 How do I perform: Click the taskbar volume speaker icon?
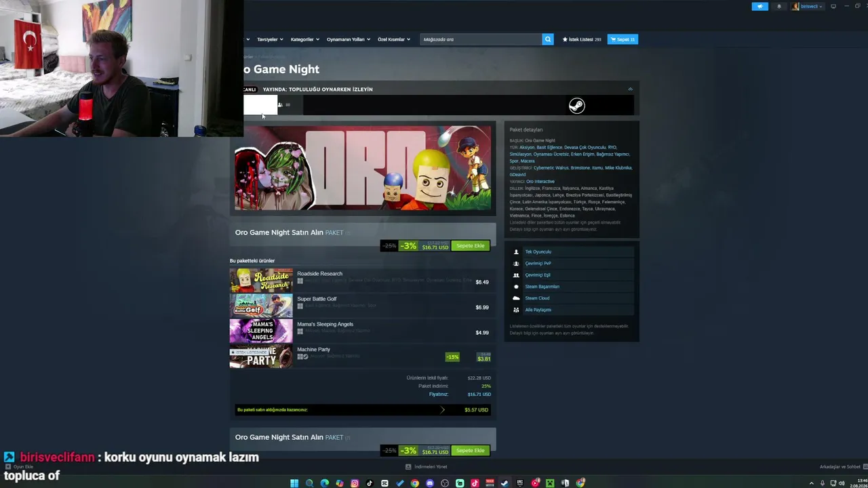[x=842, y=483]
